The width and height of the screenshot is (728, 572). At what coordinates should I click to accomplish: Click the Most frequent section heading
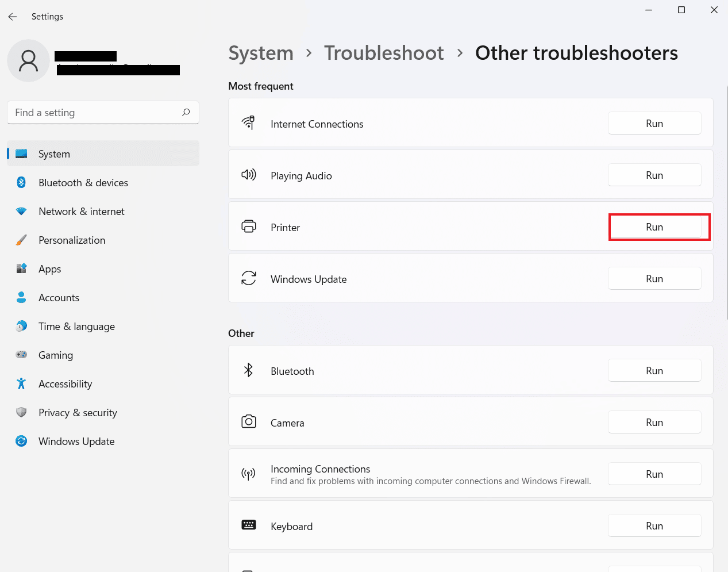(x=261, y=86)
